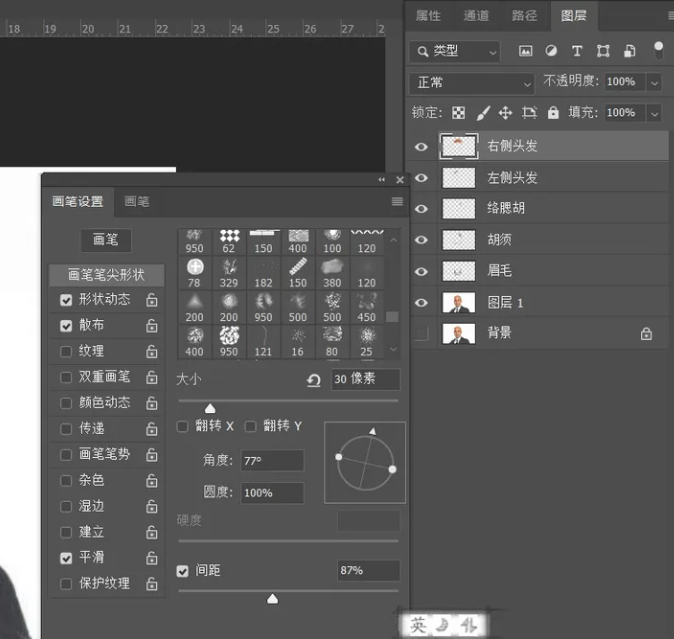This screenshot has height=639, width=674.
Task: Switch to the 画笔 tab
Action: click(x=136, y=201)
